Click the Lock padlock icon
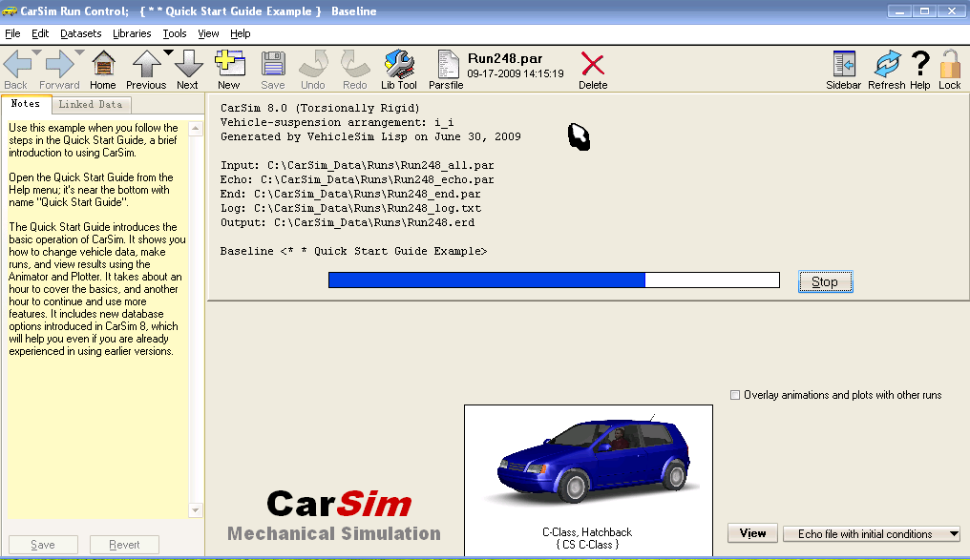 [950, 64]
